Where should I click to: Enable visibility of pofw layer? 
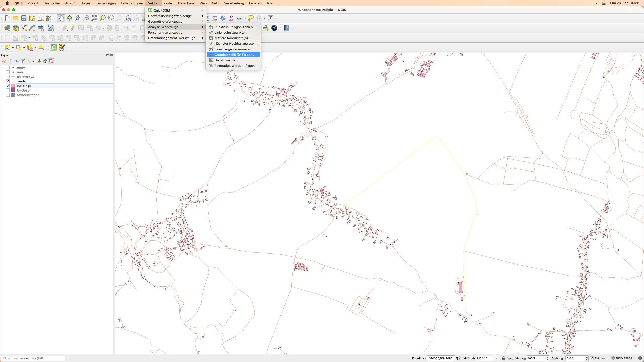pyautogui.click(x=8, y=68)
